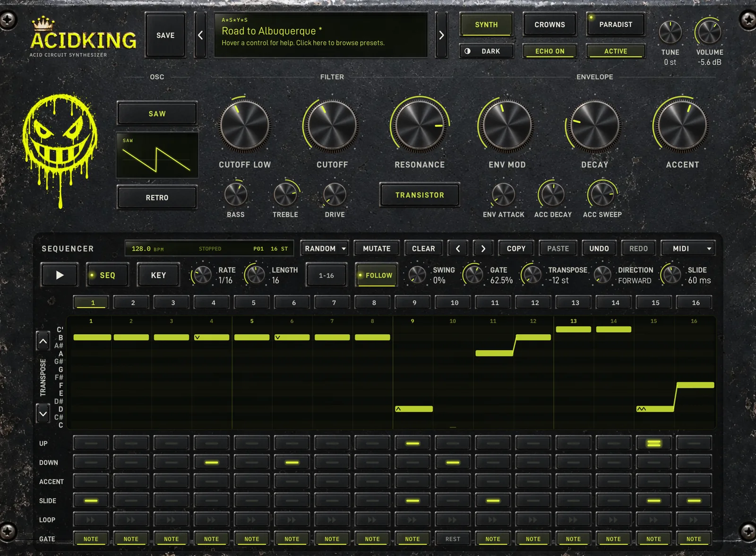Shift pattern right with sequencer arrow
756x556 pixels.
pyautogui.click(x=483, y=249)
